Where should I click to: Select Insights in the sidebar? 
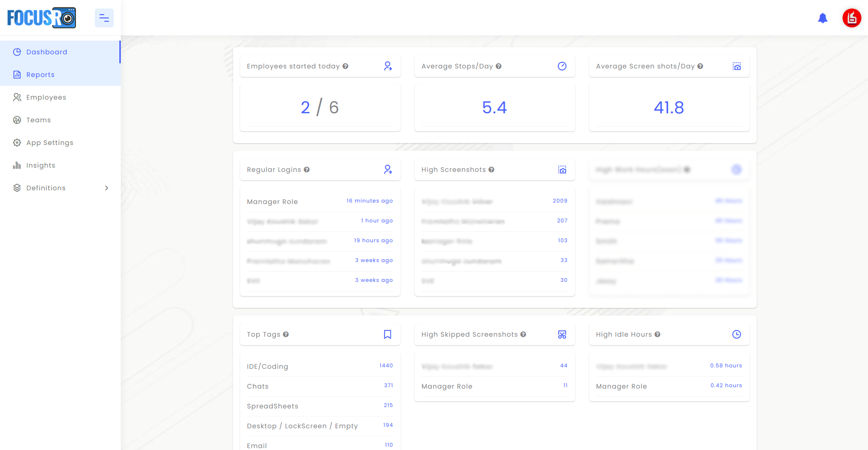point(41,165)
